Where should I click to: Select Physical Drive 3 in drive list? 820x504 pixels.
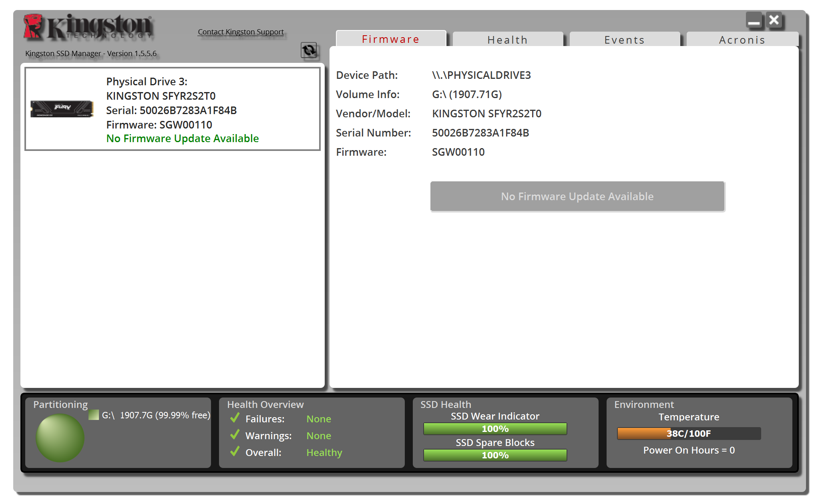[173, 109]
